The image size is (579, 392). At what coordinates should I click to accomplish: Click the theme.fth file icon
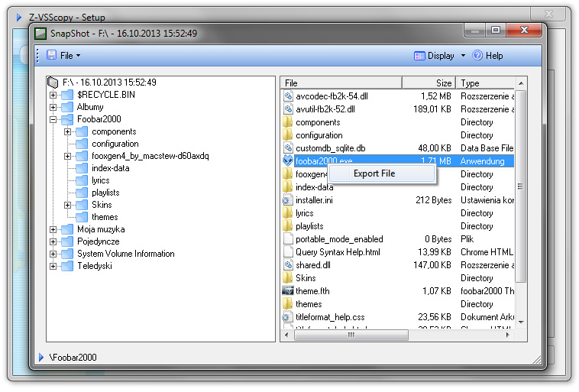click(288, 291)
